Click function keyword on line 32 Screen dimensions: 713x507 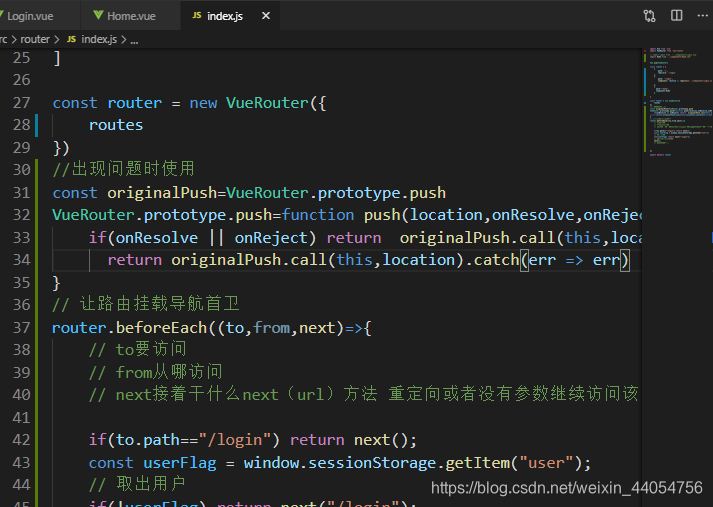[x=317, y=215]
